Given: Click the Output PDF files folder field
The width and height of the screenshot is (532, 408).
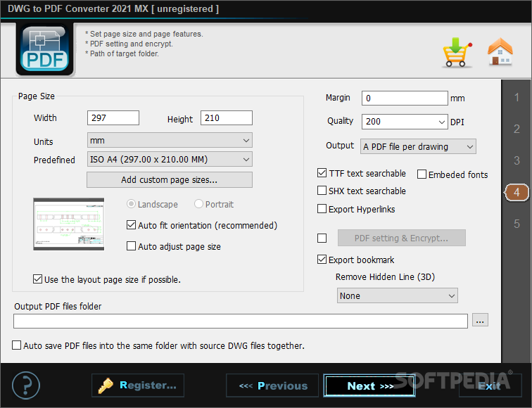Looking at the screenshot, I should (x=241, y=321).
